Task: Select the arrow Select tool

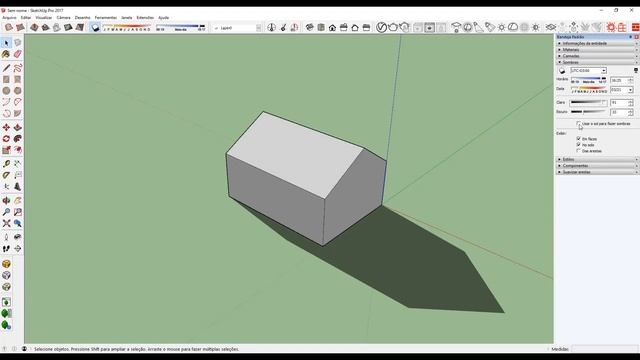Action: pos(6,43)
